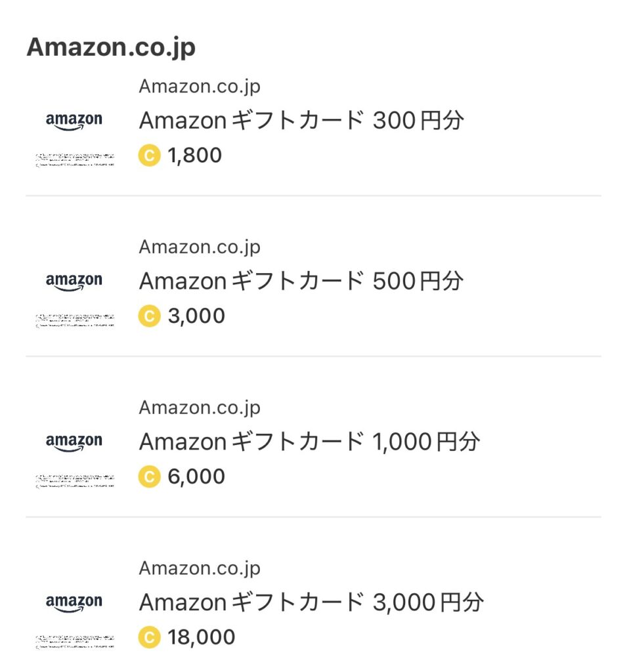The width and height of the screenshot is (627, 672).
Task: Click the Amazon logo for 3,000円分 card
Action: tap(74, 603)
